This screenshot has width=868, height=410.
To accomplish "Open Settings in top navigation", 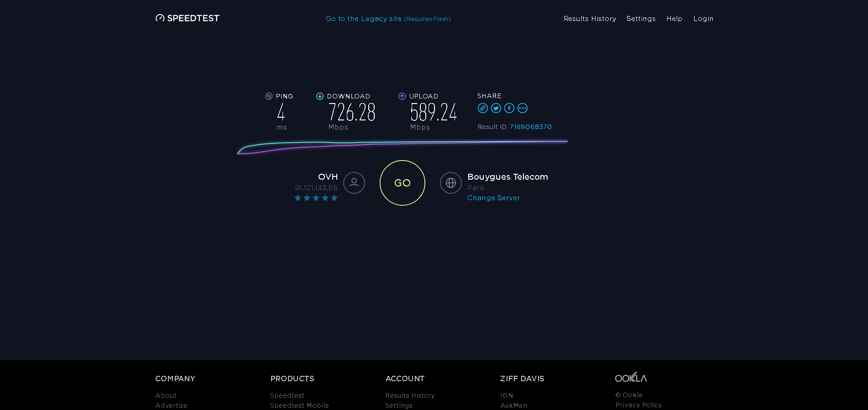I will coord(641,19).
